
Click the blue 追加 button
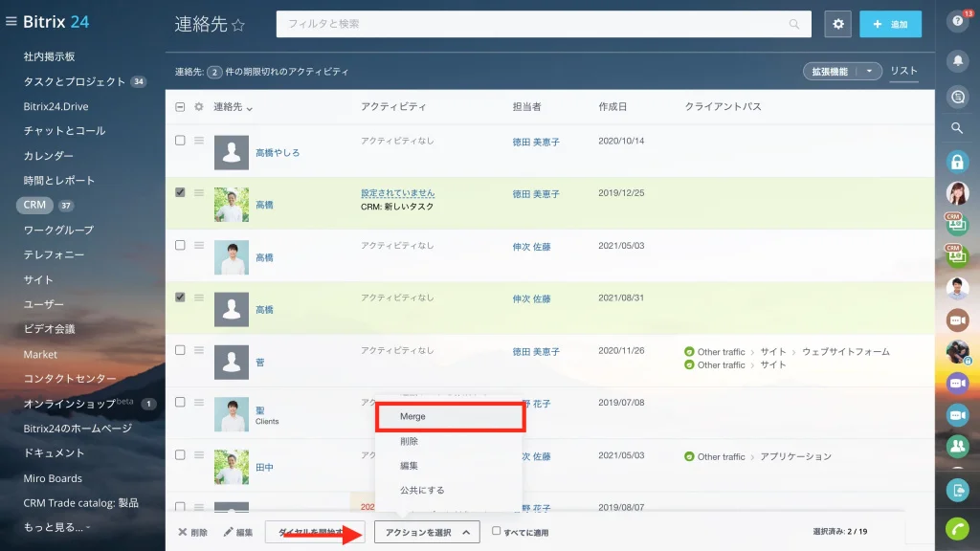(890, 24)
